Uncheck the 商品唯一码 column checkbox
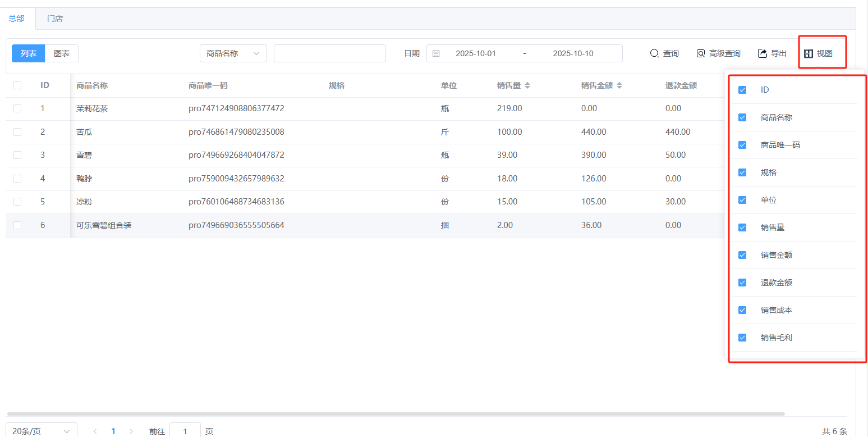This screenshot has height=437, width=868. coord(742,145)
